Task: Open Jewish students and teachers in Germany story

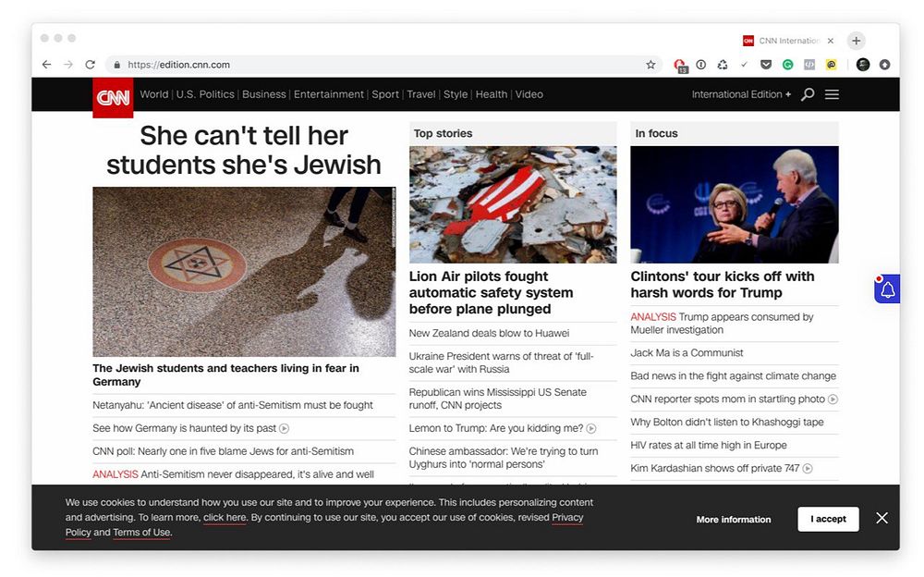Action: tap(225, 374)
